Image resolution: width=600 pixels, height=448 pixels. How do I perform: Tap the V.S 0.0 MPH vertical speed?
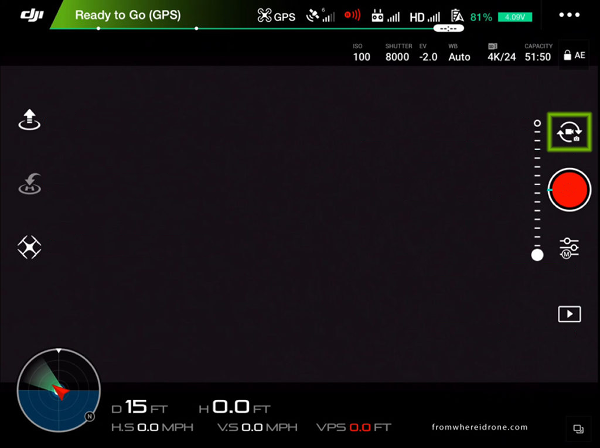(x=257, y=427)
